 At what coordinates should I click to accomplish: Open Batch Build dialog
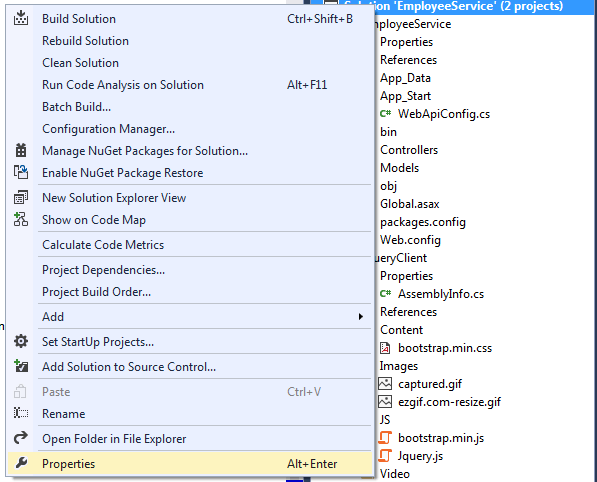(189, 107)
